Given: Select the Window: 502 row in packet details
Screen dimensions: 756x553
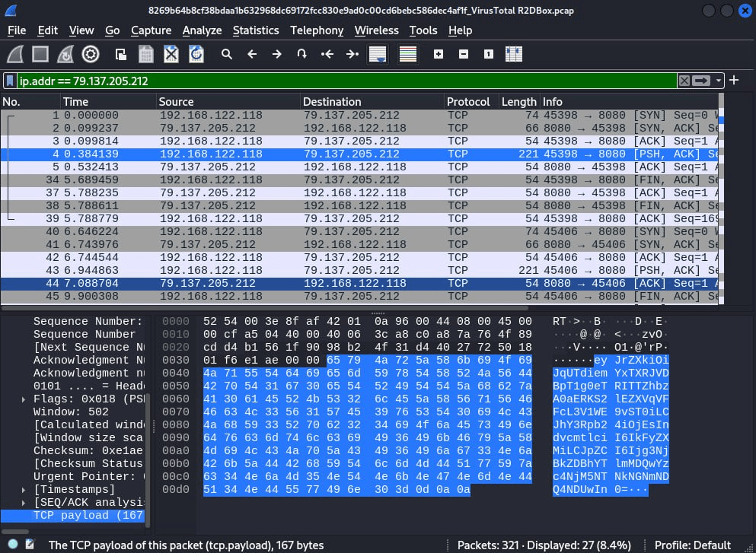Looking at the screenshot, I should 72,412.
